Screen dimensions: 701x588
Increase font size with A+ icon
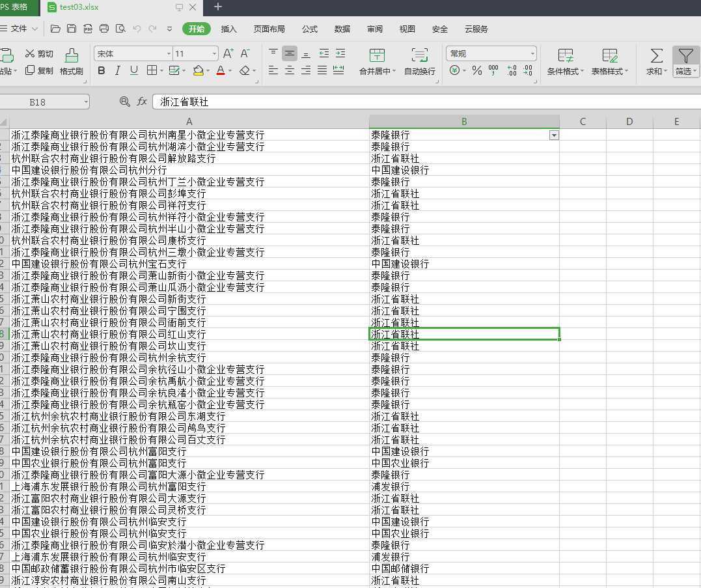click(x=228, y=53)
